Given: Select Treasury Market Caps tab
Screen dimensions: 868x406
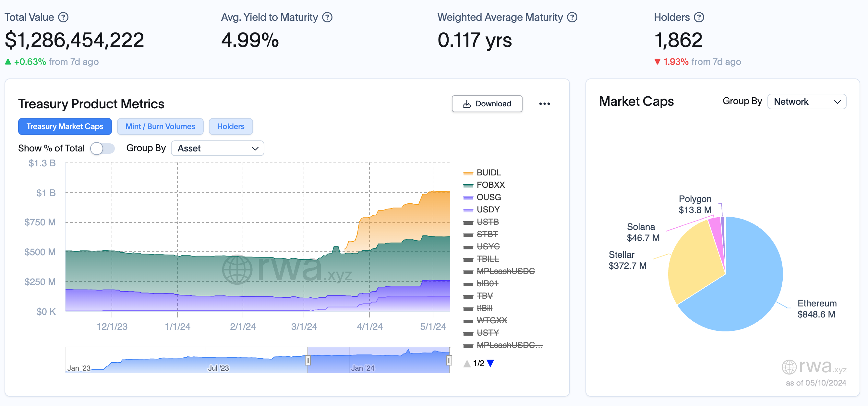Looking at the screenshot, I should (65, 126).
